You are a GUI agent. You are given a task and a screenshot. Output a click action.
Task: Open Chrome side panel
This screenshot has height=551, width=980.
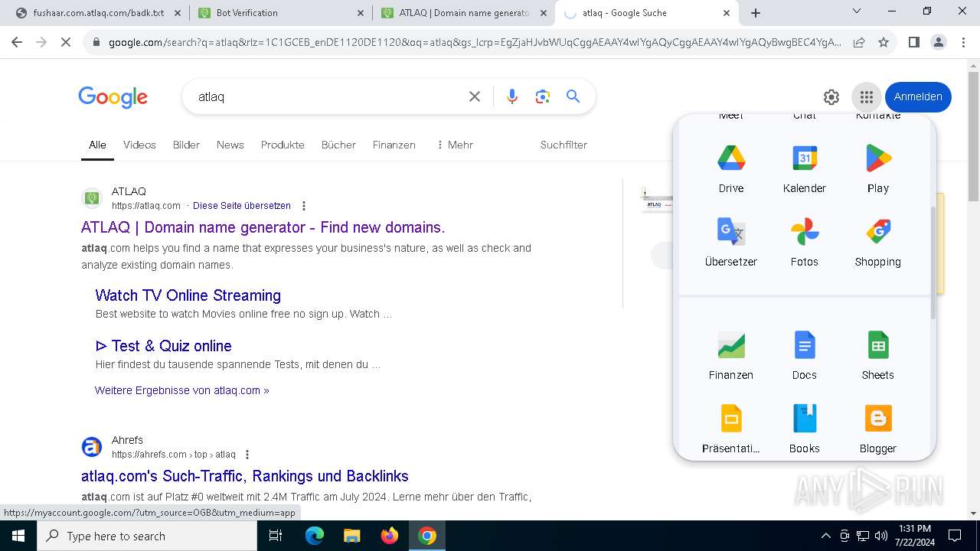(x=913, y=43)
